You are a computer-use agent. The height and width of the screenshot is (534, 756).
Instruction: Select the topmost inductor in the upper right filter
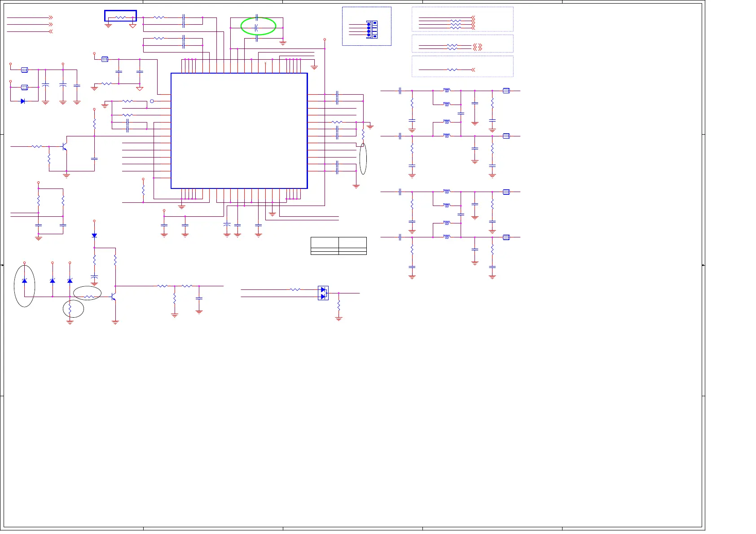(x=446, y=90)
